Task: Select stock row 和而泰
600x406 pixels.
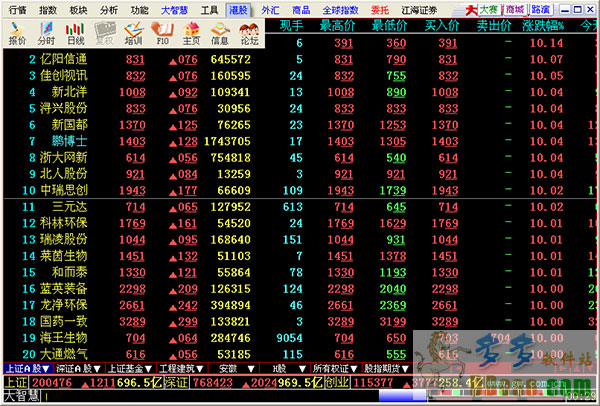Action: [x=302, y=272]
